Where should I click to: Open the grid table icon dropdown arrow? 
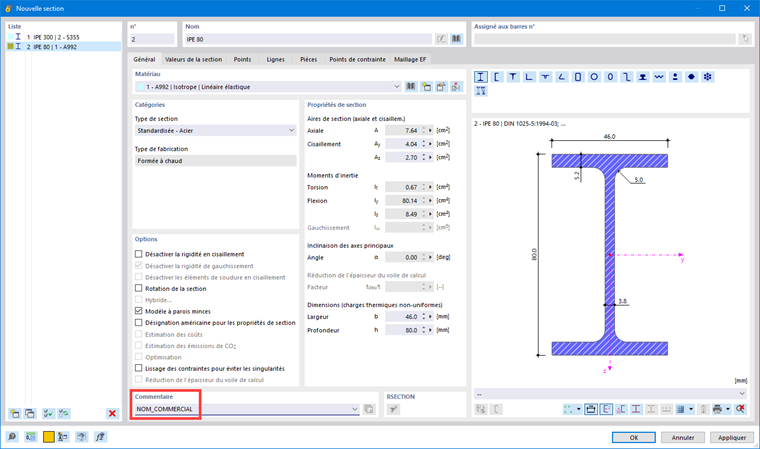click(691, 409)
